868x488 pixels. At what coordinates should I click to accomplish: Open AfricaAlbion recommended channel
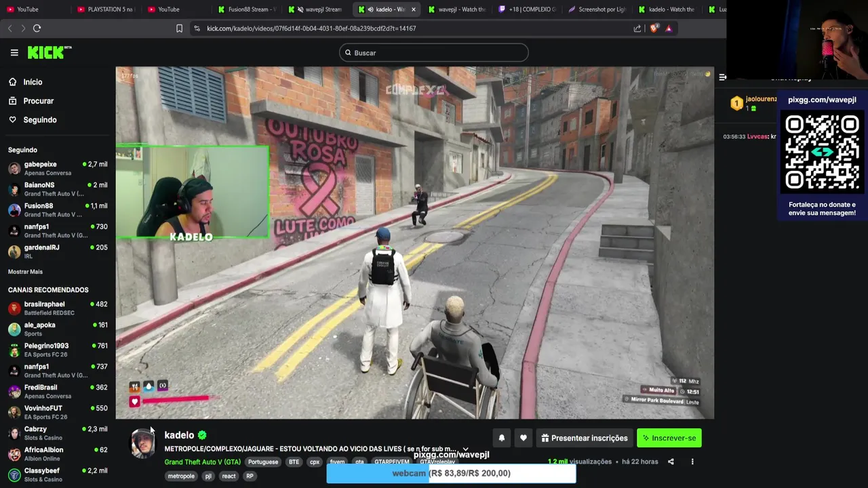[58, 454]
